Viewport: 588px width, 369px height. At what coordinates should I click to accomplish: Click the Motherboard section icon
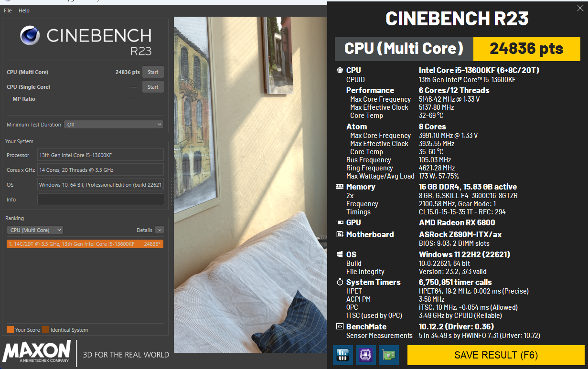340,234
